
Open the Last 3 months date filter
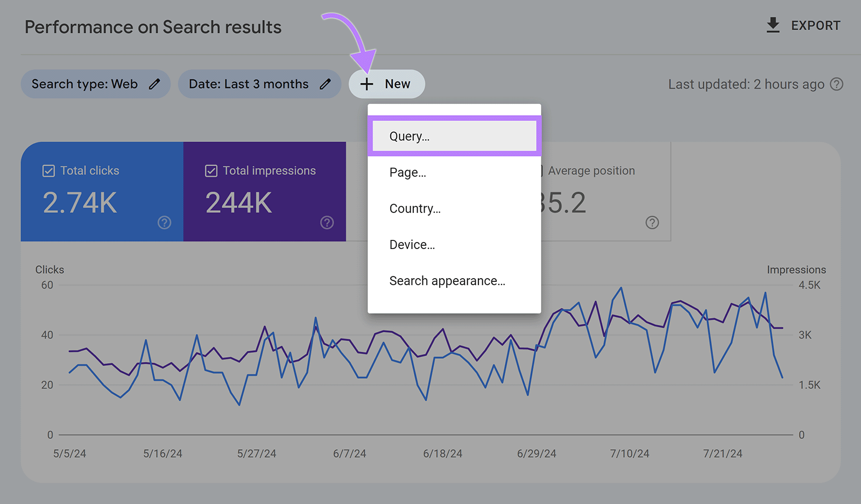[259, 84]
